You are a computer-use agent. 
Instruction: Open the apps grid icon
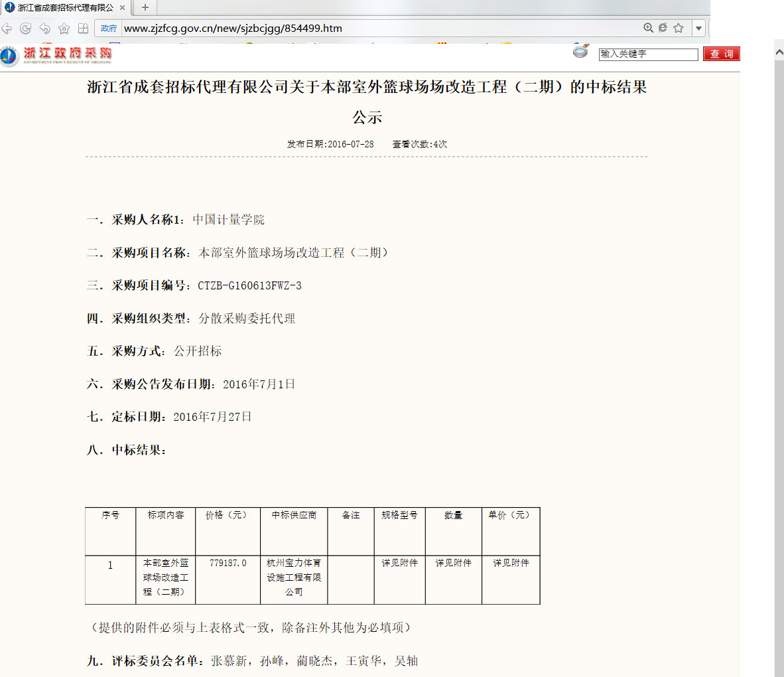tap(83, 29)
